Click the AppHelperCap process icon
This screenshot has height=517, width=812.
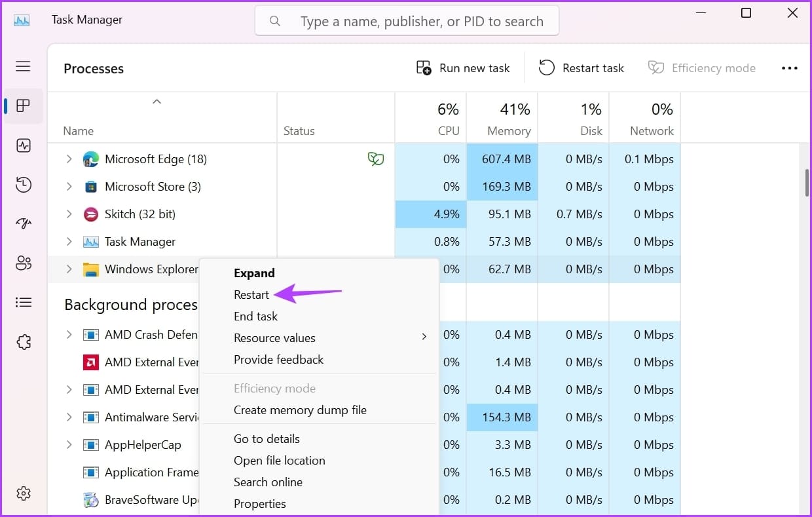pyautogui.click(x=91, y=445)
